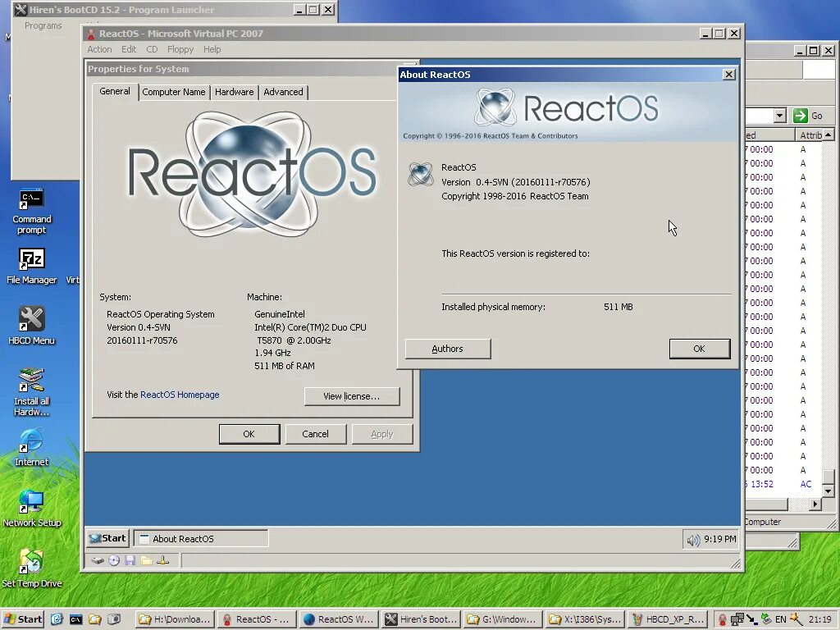
Task: Click the Virtual PC floppy status icon
Action: 130,561
